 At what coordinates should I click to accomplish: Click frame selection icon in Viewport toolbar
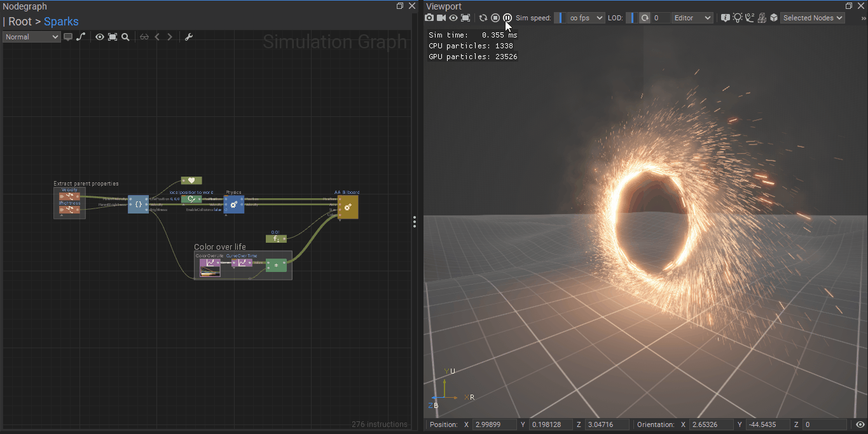click(x=465, y=18)
